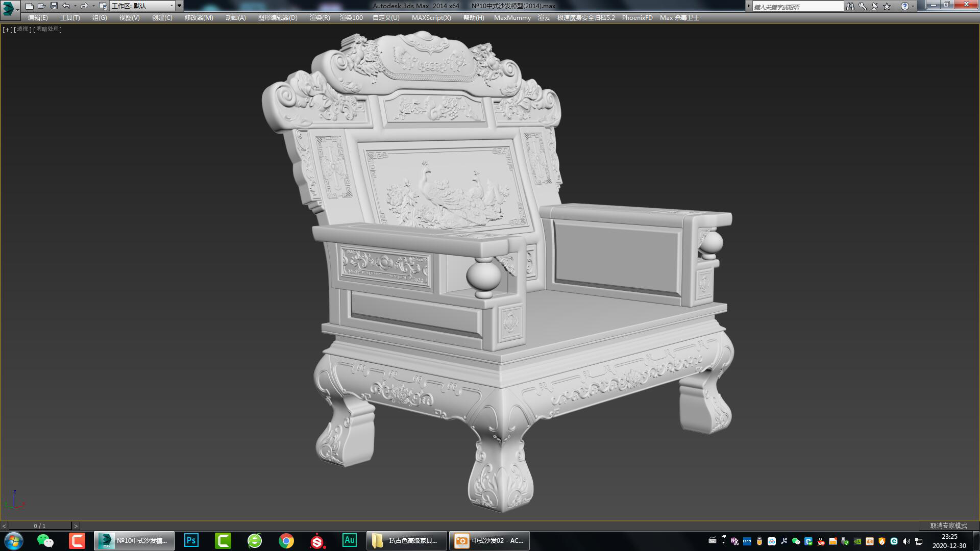This screenshot has height=551, width=980.
Task: Undo the last action
Action: 66,6
